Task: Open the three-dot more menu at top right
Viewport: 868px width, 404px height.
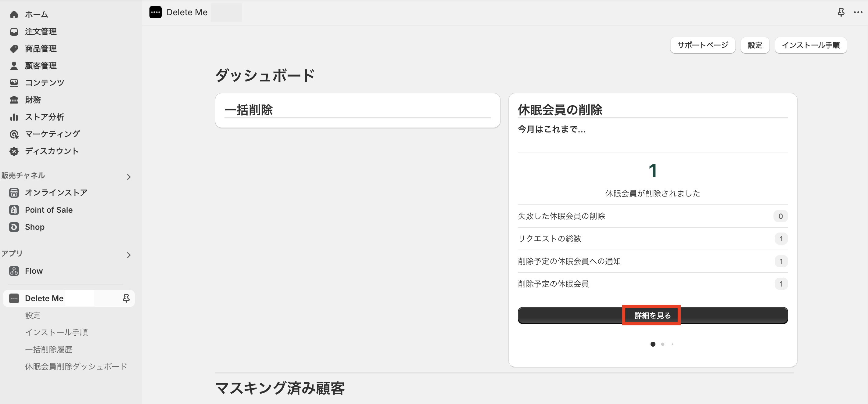Action: click(858, 13)
